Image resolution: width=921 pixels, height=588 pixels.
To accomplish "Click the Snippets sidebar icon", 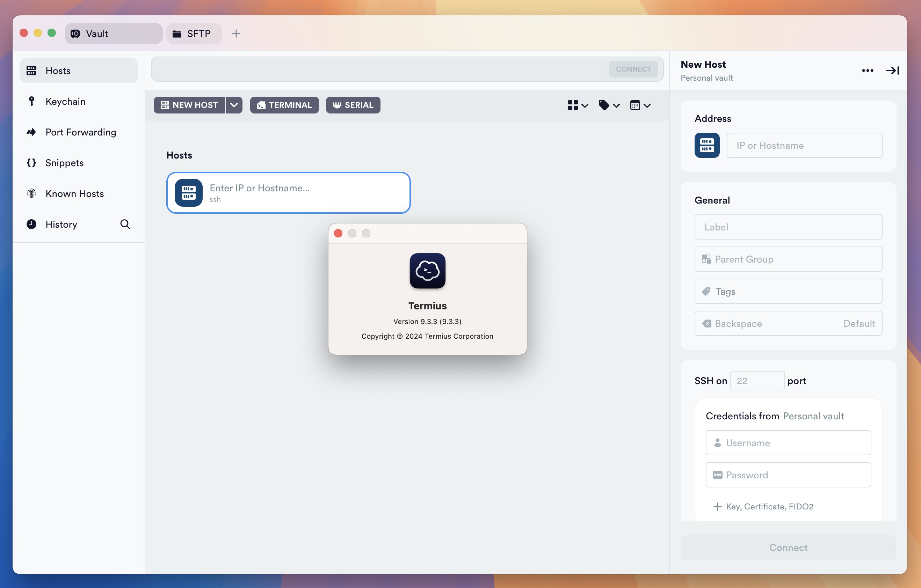I will pyautogui.click(x=31, y=162).
